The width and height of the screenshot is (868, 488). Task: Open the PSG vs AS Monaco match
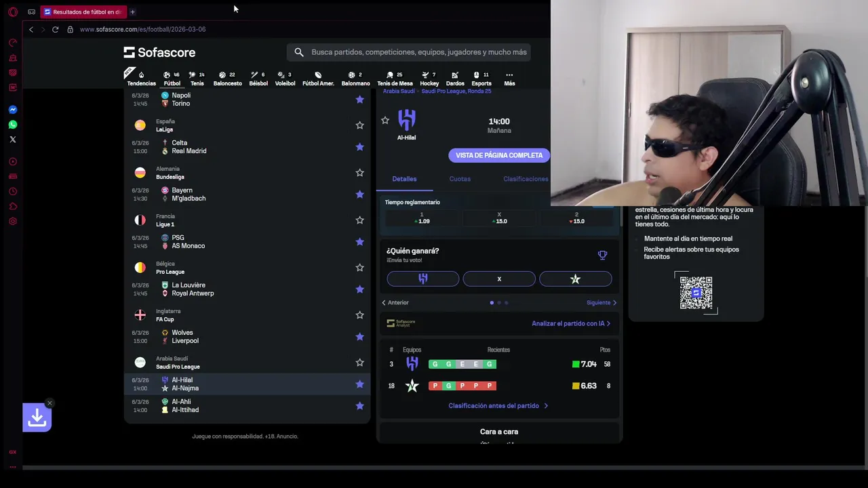tap(247, 242)
